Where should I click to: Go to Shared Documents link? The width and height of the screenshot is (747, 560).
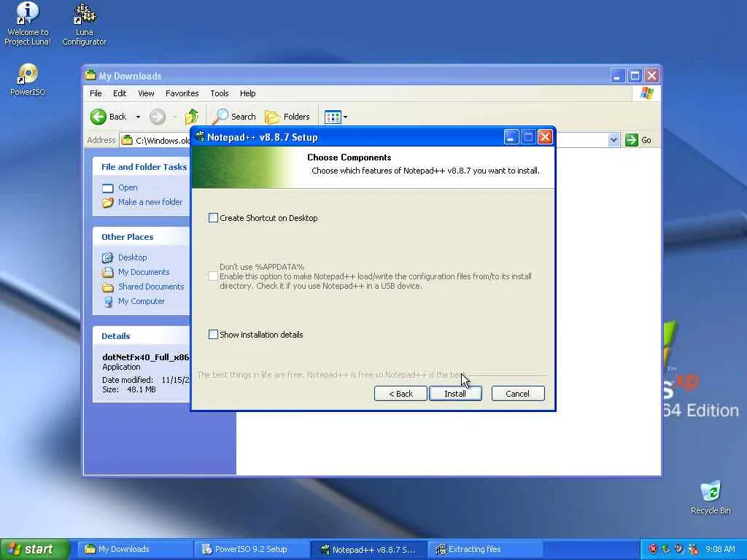pos(151,287)
